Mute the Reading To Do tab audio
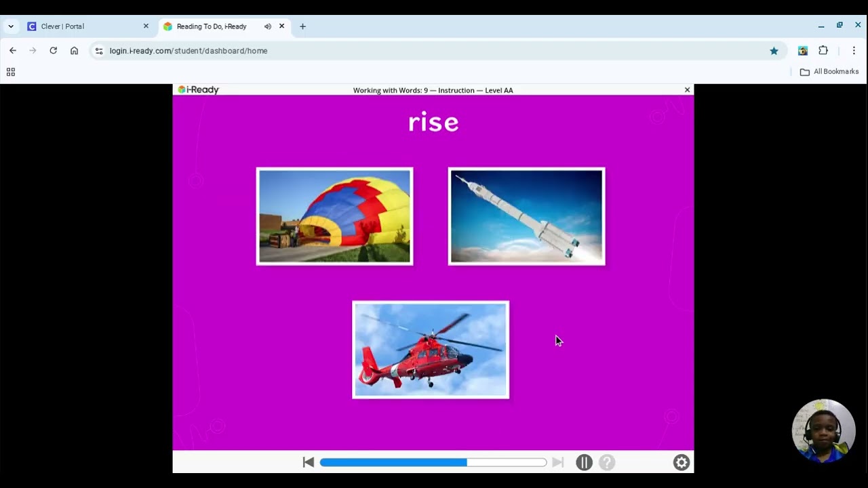This screenshot has height=488, width=868. [268, 26]
